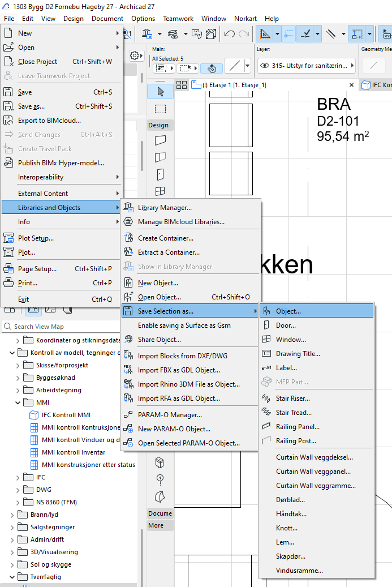Collapse the MMI folder
The image size is (392, 587).
coord(18,402)
